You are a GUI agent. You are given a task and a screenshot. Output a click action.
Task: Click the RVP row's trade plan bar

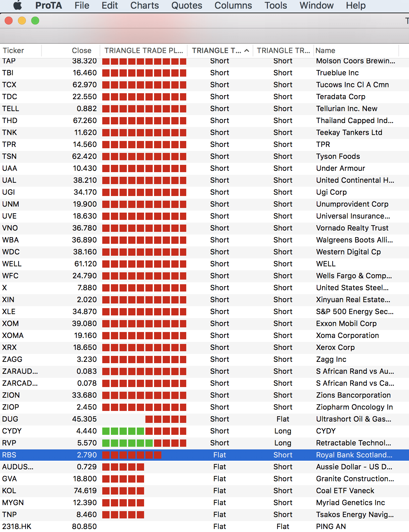pos(144,443)
